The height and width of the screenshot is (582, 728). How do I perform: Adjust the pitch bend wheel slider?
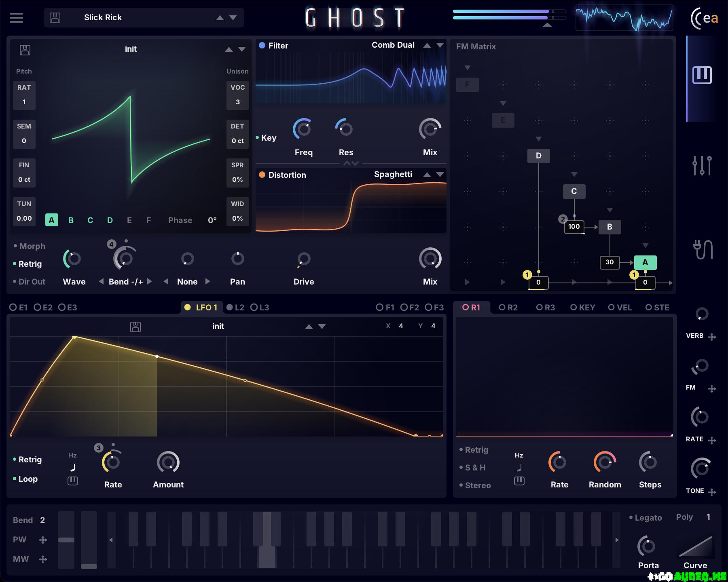coord(66,540)
